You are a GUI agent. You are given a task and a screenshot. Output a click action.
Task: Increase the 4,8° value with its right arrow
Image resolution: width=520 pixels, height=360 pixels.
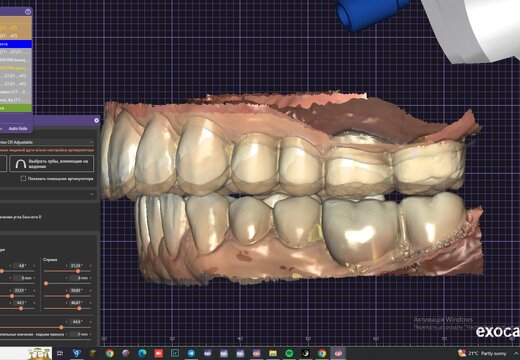point(34,266)
